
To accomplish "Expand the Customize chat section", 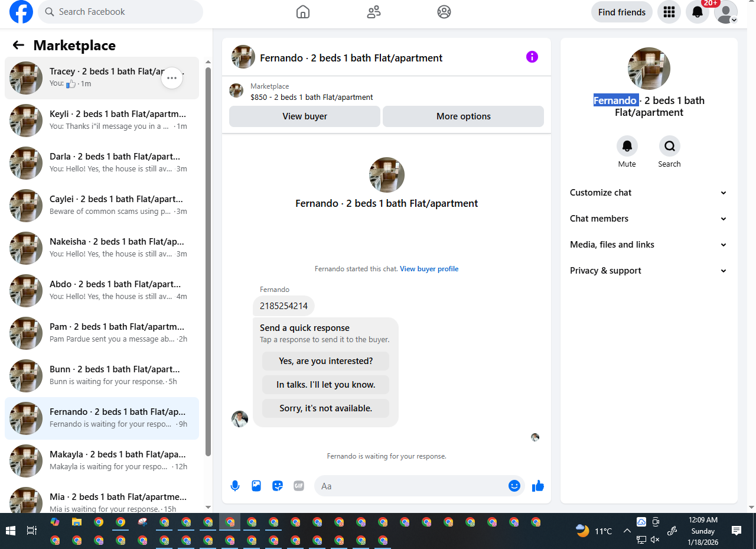I will tap(649, 193).
